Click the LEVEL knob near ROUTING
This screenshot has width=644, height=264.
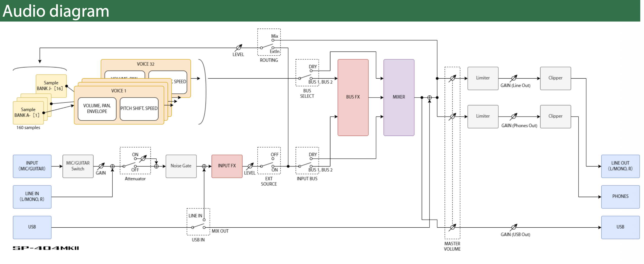238,47
